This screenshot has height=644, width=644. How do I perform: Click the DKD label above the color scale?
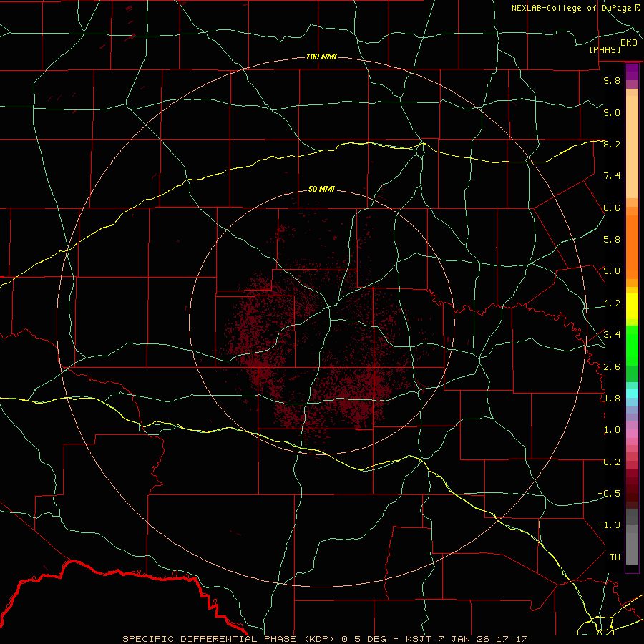point(629,42)
